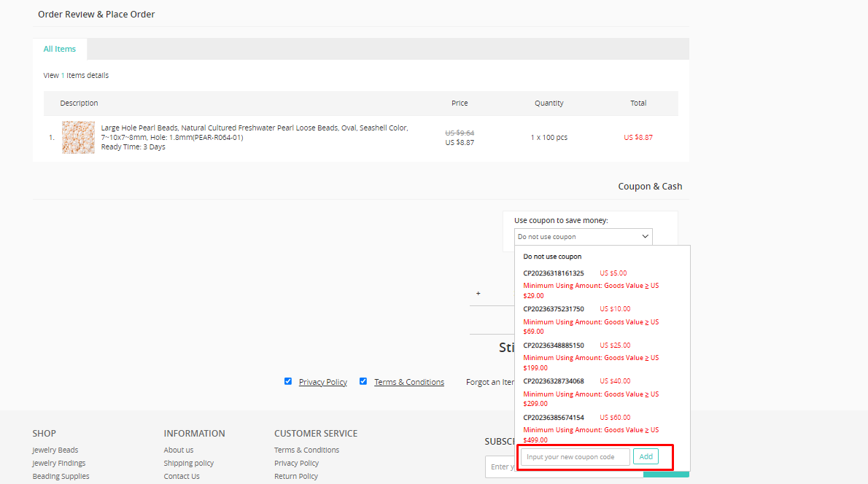This screenshot has height=484, width=868.
Task: Open the Large Hole Pearl Beads product title
Action: tap(255, 132)
